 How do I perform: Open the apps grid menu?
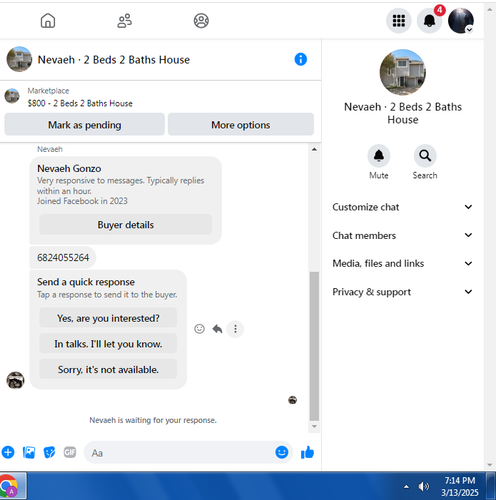click(399, 21)
